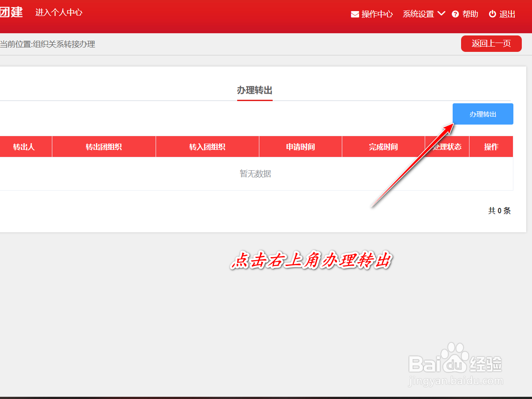
Task: Click the blue 办理转出 button
Action: coord(483,114)
